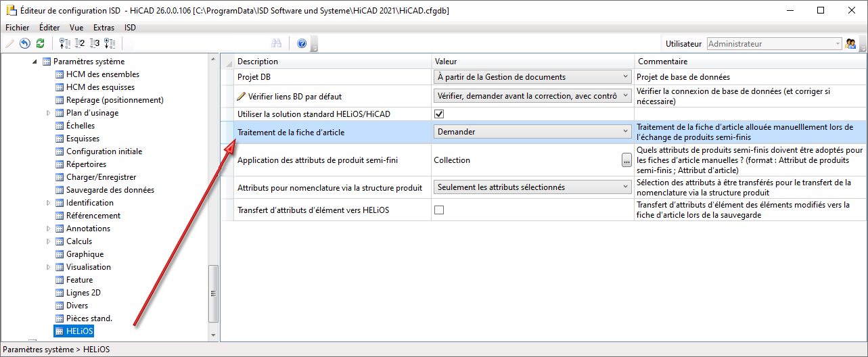Viewport: 868px width, 357px height.
Task: Open help via blue question mark icon
Action: click(302, 43)
